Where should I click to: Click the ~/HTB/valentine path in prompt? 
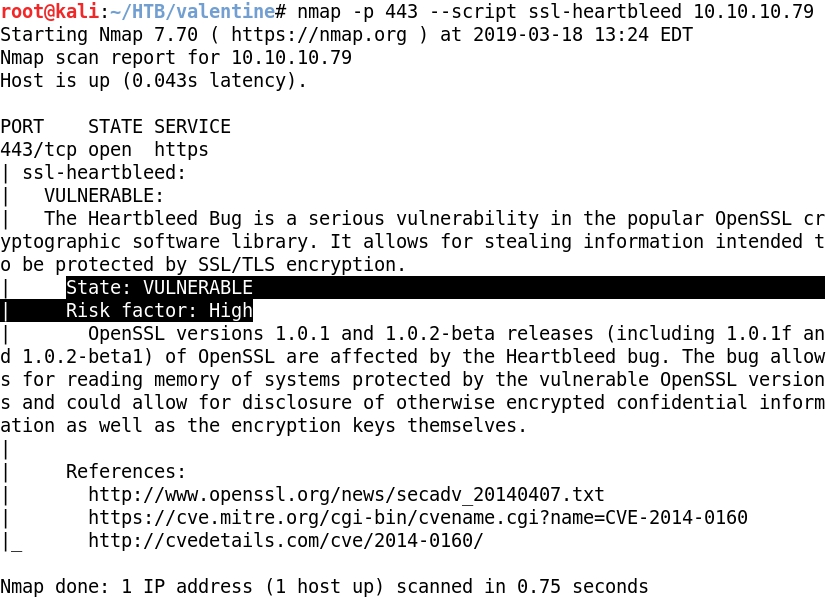pos(192,12)
